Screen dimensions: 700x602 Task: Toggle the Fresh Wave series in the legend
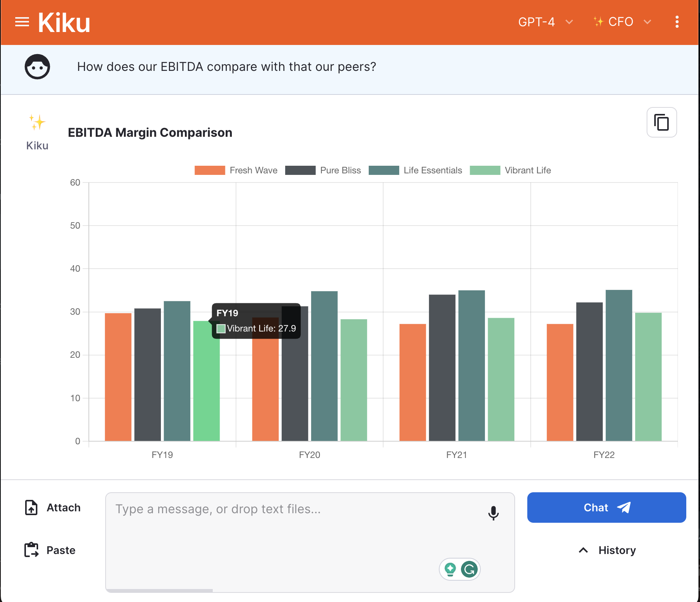tap(236, 170)
